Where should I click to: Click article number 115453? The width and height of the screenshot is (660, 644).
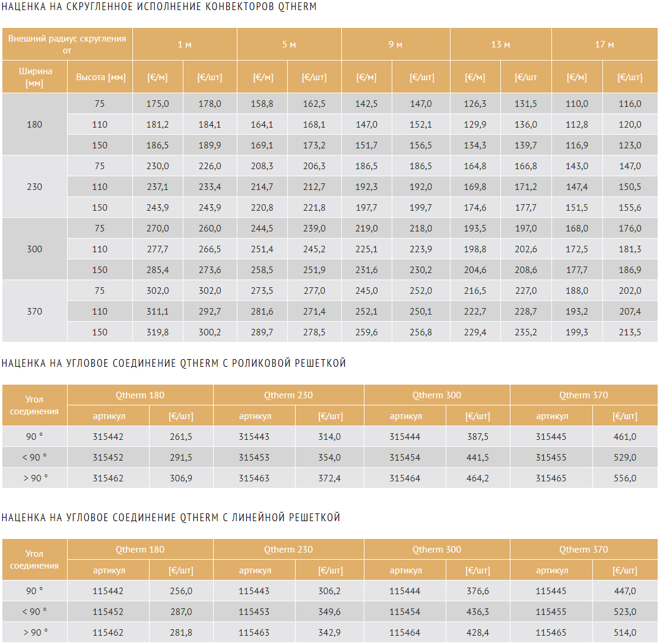(x=254, y=611)
